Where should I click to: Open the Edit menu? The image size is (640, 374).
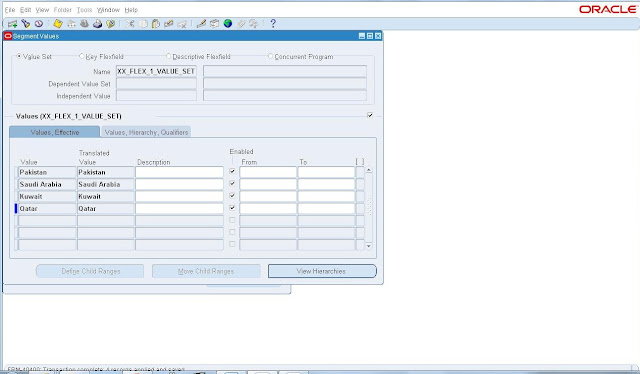point(25,10)
